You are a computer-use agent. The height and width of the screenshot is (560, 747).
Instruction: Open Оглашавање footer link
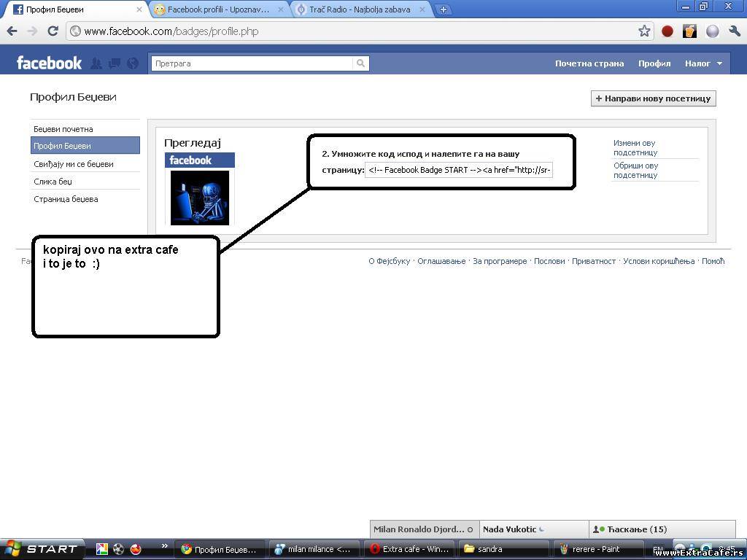[x=441, y=261]
